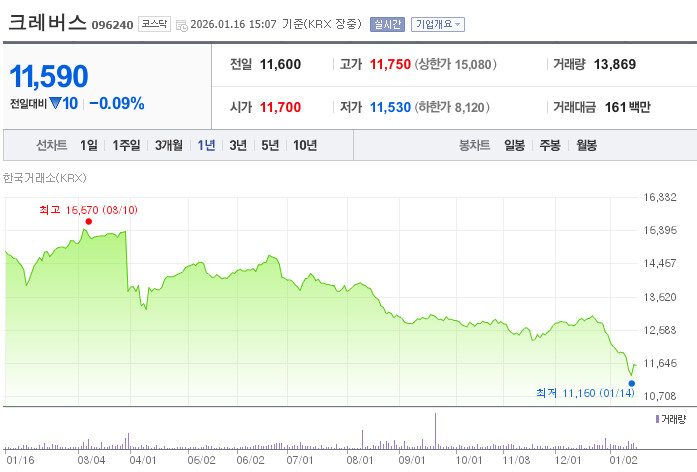Switch to 주봉 candle chart

click(550, 145)
